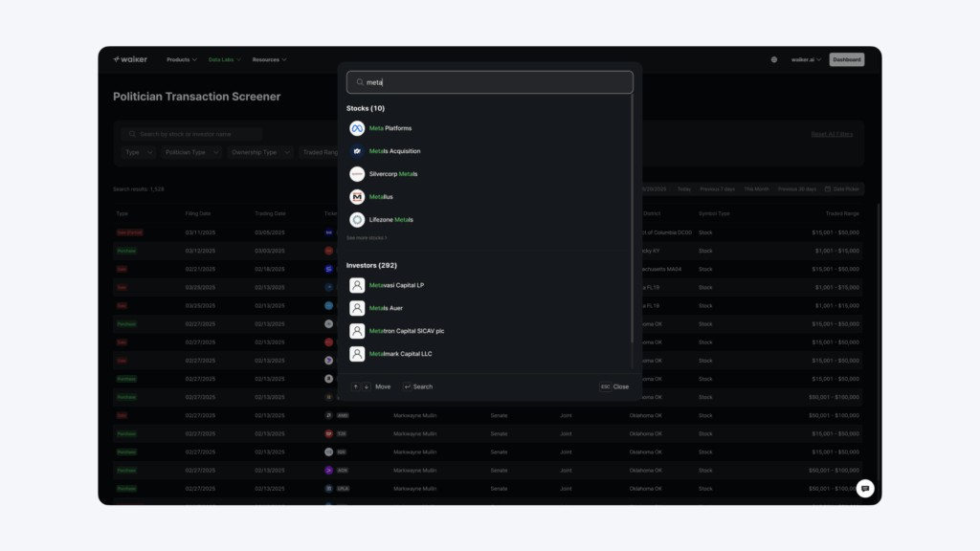Click the LPLA ticker icon in the table
The image size is (980, 551).
click(329, 489)
